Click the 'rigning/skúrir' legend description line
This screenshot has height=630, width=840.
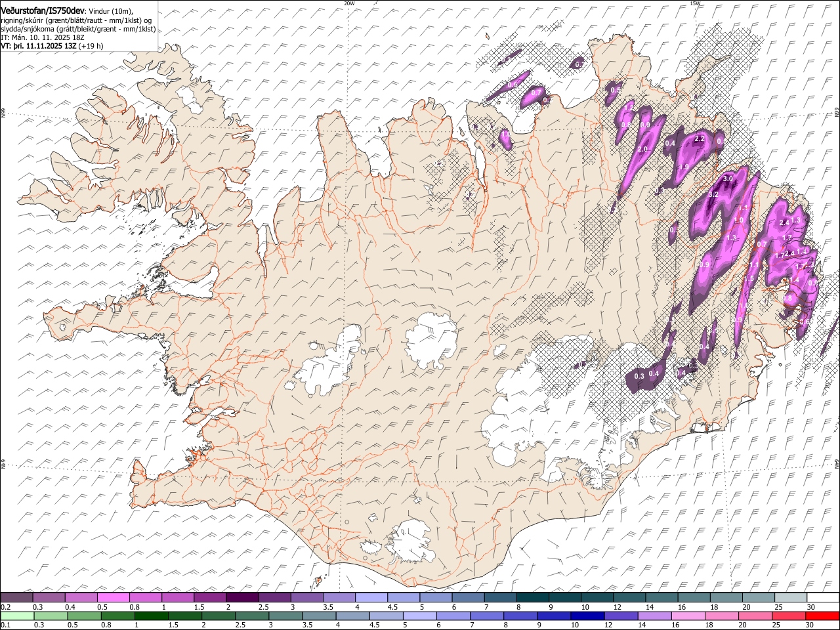(x=77, y=20)
